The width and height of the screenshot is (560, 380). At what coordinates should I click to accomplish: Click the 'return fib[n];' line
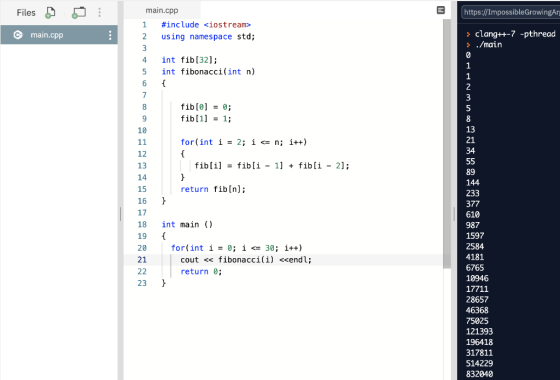213,189
